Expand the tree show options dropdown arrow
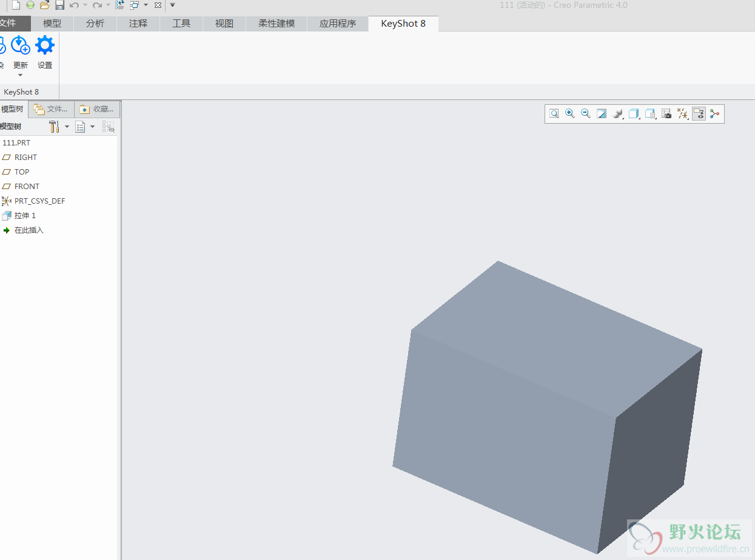 click(x=92, y=127)
